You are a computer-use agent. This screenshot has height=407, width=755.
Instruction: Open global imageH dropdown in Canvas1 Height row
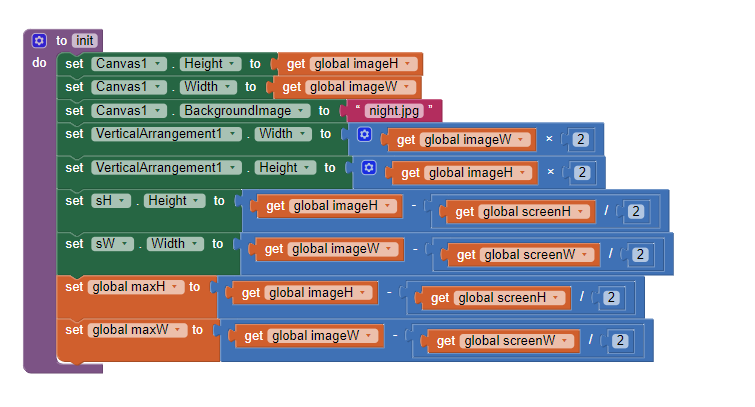pos(363,64)
